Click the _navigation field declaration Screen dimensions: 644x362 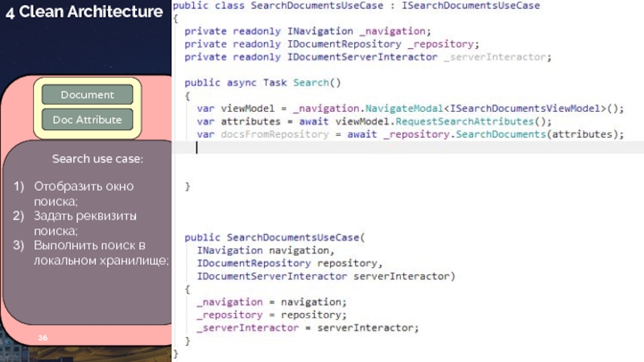pyautogui.click(x=394, y=31)
